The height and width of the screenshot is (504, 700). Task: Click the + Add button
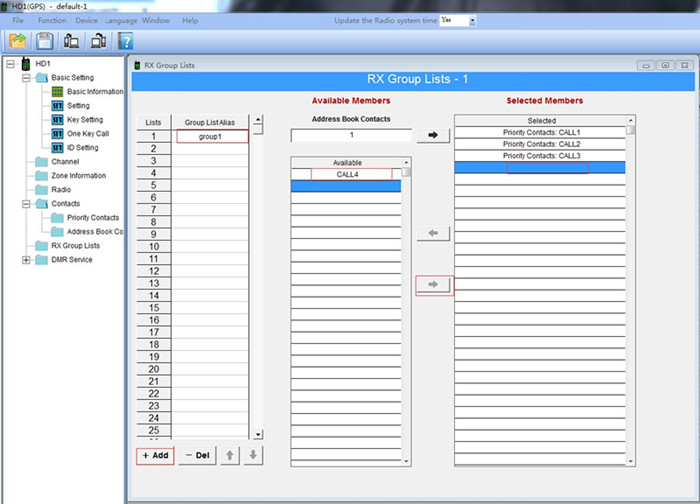tap(155, 455)
